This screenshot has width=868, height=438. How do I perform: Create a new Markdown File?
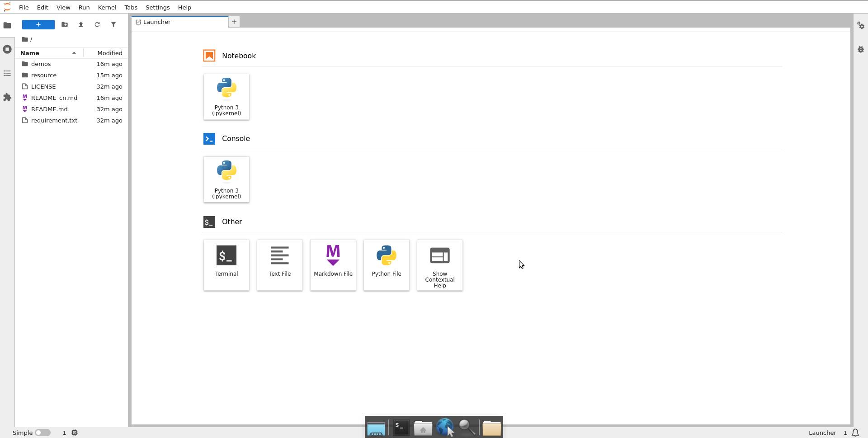coord(333,265)
